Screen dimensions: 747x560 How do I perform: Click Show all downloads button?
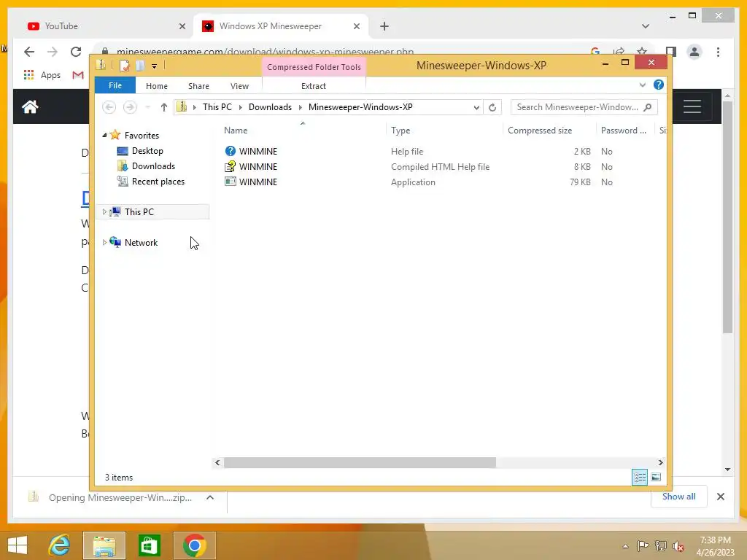(679, 497)
